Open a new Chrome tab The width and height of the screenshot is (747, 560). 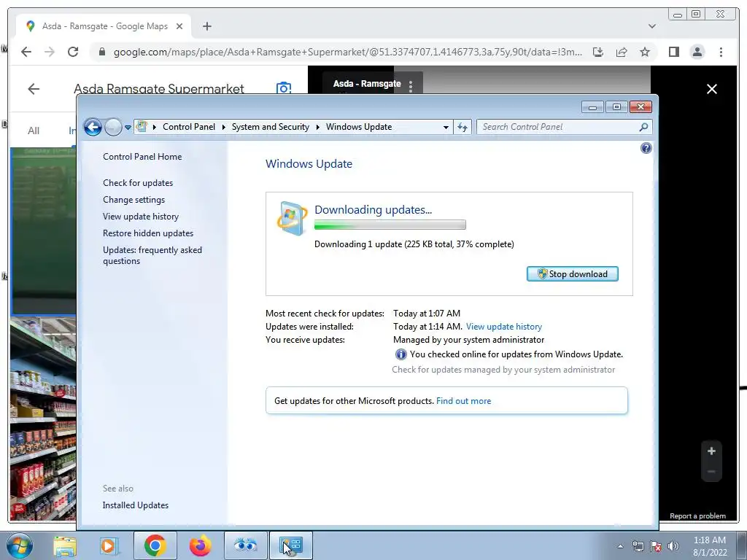tap(206, 26)
